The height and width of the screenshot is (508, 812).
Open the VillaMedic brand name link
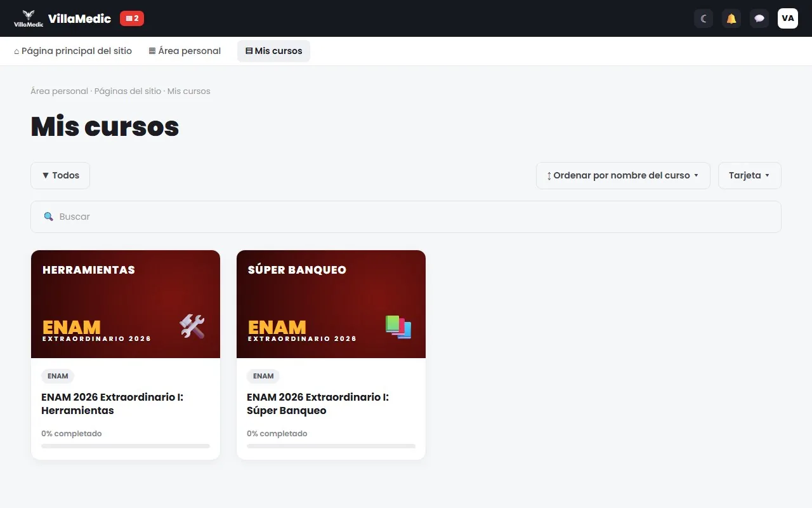[x=79, y=18]
